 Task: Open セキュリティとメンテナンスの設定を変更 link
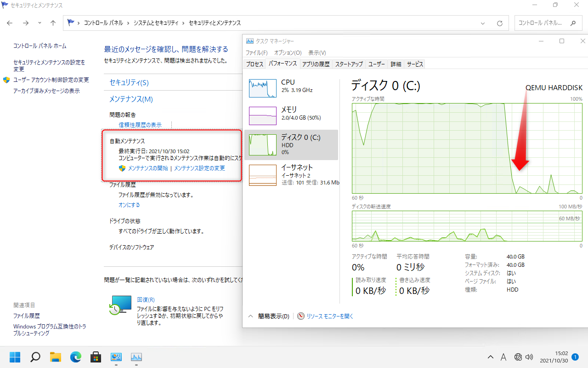point(49,66)
